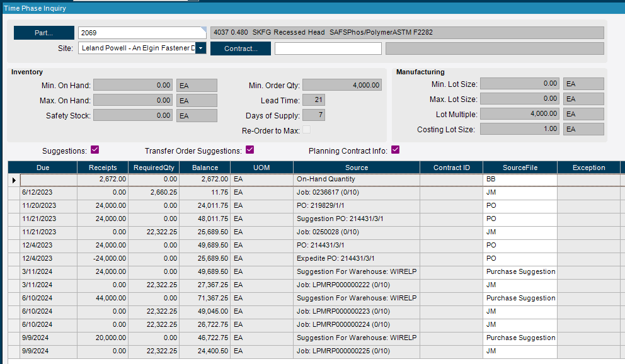
Task: Toggle Transfer Order Suggestions checkbox
Action: point(250,150)
